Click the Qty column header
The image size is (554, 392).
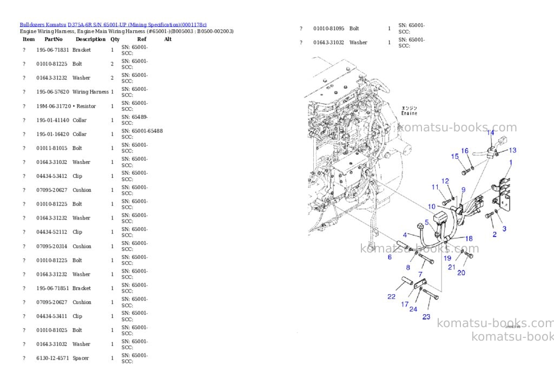point(115,39)
